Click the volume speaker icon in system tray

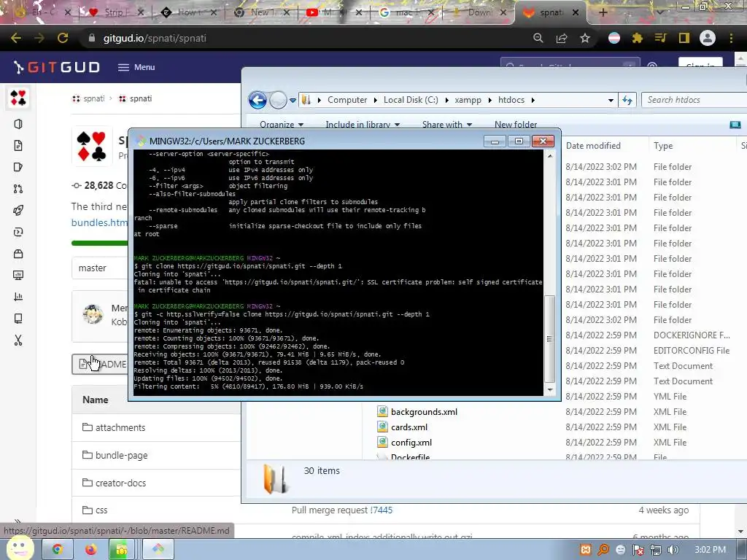(x=673, y=550)
